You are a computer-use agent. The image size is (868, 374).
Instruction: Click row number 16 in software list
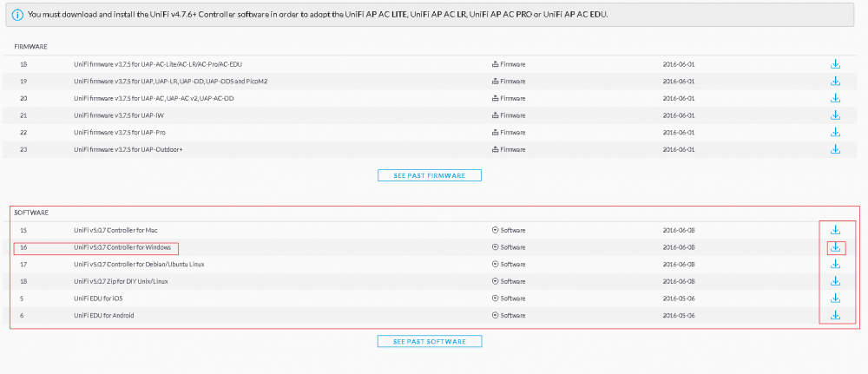tap(23, 247)
